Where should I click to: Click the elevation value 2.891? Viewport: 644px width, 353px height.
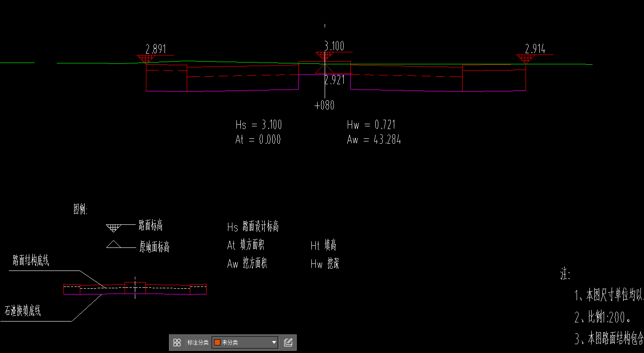156,49
